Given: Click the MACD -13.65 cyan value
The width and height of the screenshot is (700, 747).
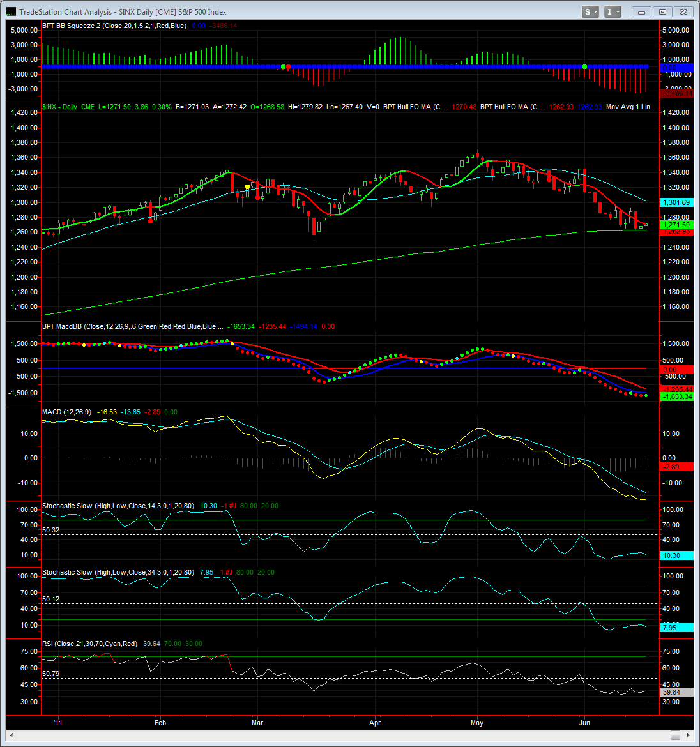Looking at the screenshot, I should pyautogui.click(x=130, y=412).
